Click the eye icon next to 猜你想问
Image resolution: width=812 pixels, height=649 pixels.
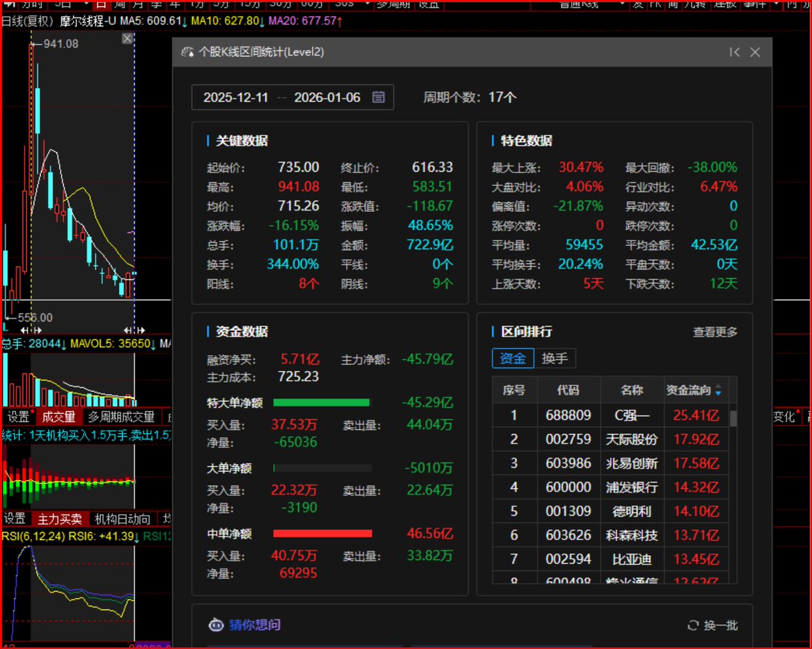(217, 625)
